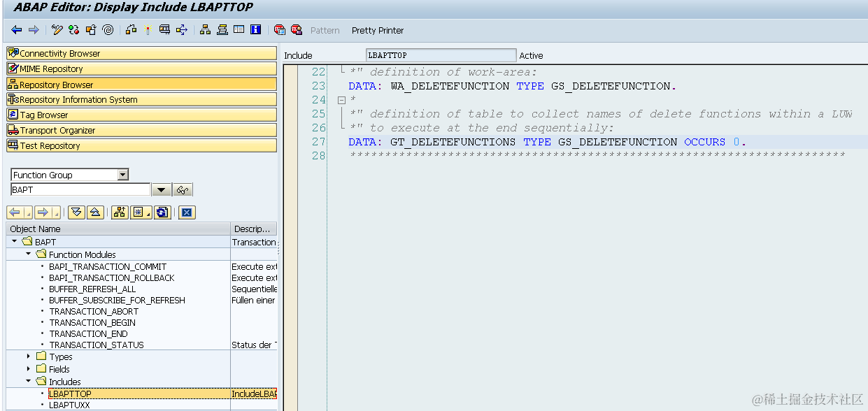The height and width of the screenshot is (411, 868).
Task: Click the Pattern button
Action: (325, 30)
